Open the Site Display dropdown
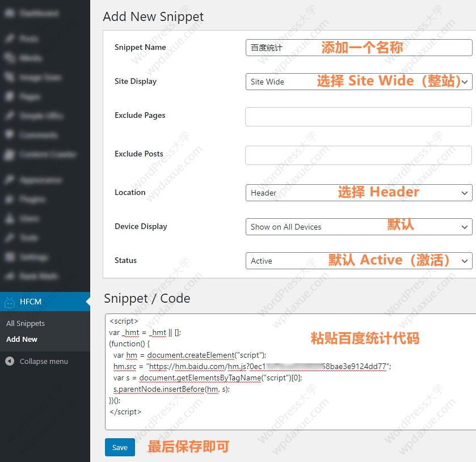Screen dimensions: 476x462 359,82
